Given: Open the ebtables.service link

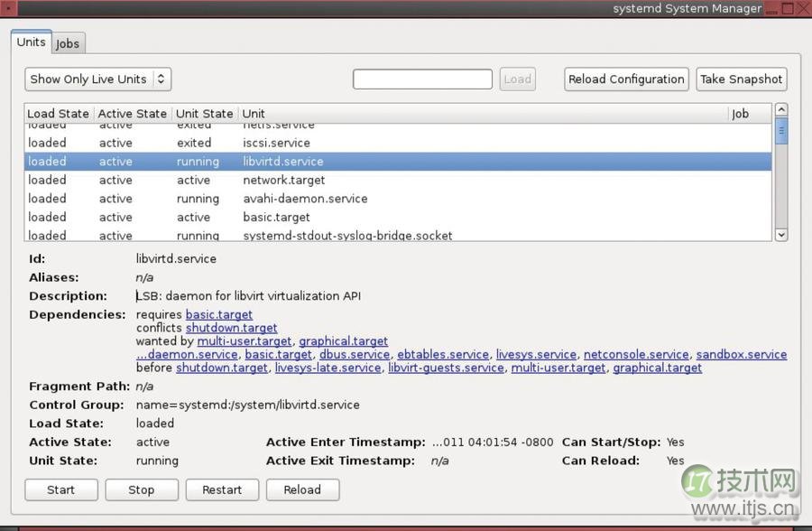Looking at the screenshot, I should [443, 354].
